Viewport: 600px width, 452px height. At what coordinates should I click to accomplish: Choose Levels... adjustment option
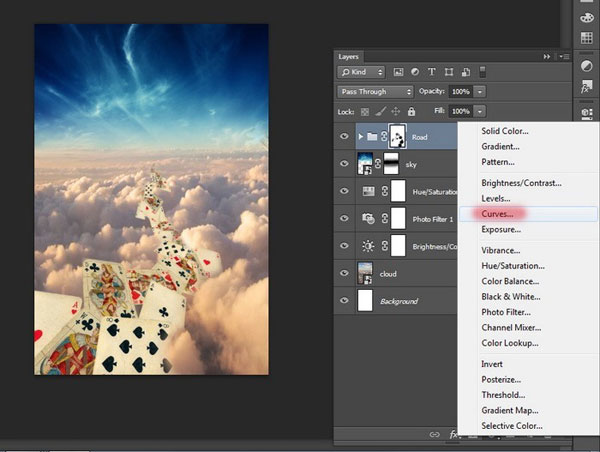click(x=496, y=199)
